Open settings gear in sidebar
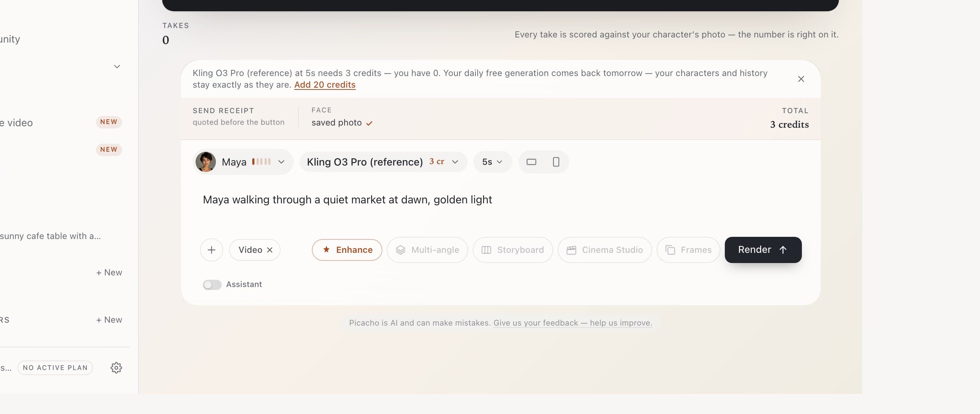The image size is (980, 414). point(116,367)
